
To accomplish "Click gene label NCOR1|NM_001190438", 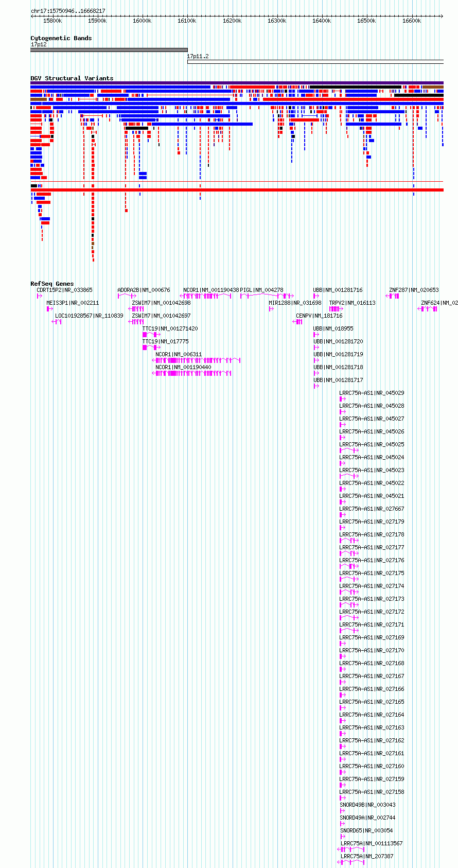I will [211, 290].
